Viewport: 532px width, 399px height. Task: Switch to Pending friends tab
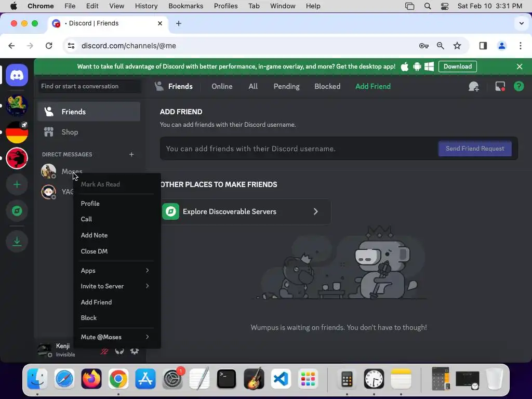coord(286,87)
